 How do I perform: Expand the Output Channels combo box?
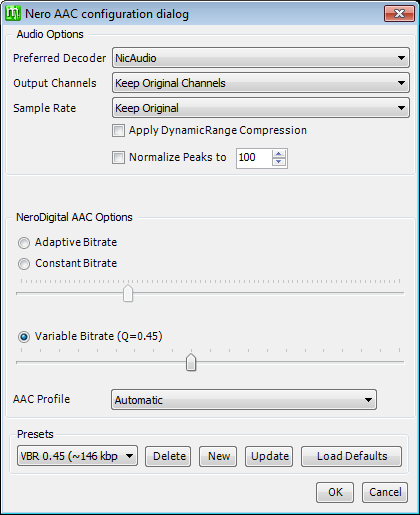click(x=261, y=83)
